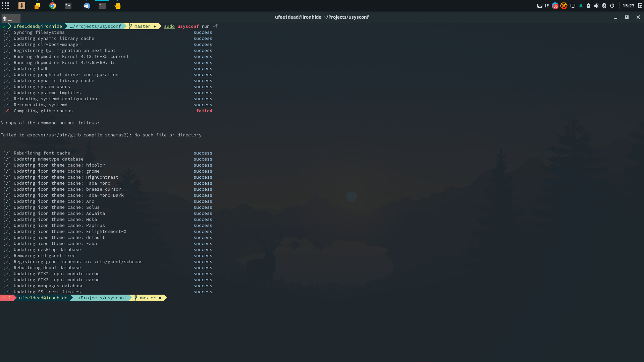
Task: Click the red 'failed' status text
Action: [204, 111]
